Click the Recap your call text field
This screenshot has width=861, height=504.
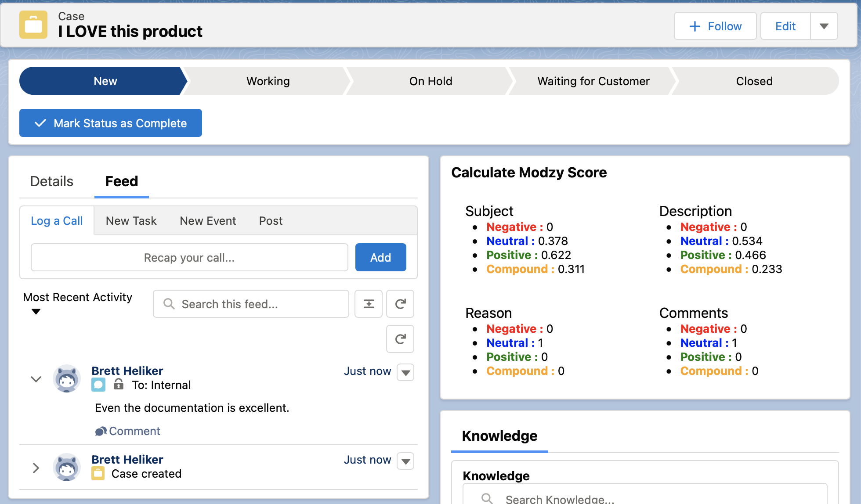[x=189, y=258]
